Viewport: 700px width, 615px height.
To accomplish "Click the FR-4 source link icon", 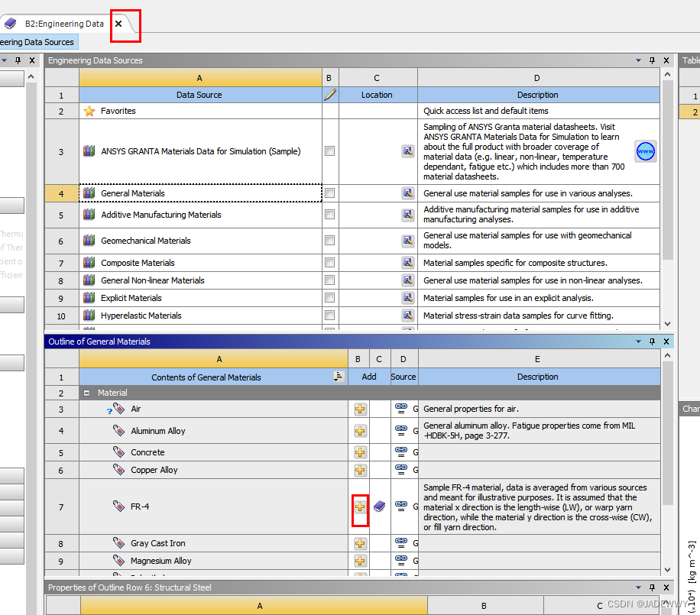I will (401, 506).
